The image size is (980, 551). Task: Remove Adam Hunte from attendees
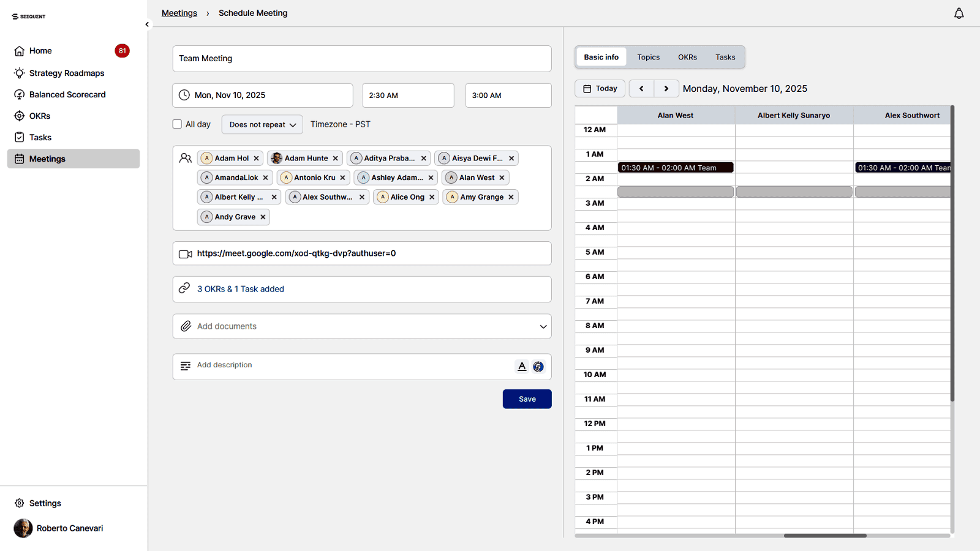coord(336,159)
